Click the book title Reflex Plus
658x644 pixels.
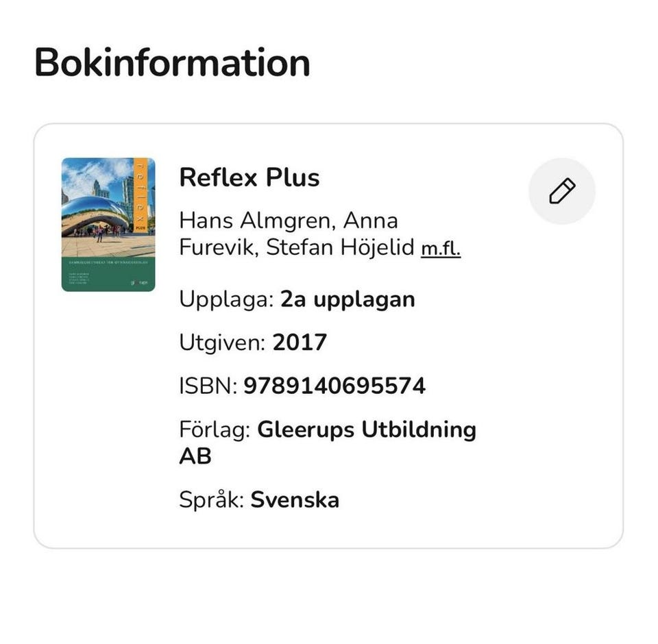pos(249,177)
